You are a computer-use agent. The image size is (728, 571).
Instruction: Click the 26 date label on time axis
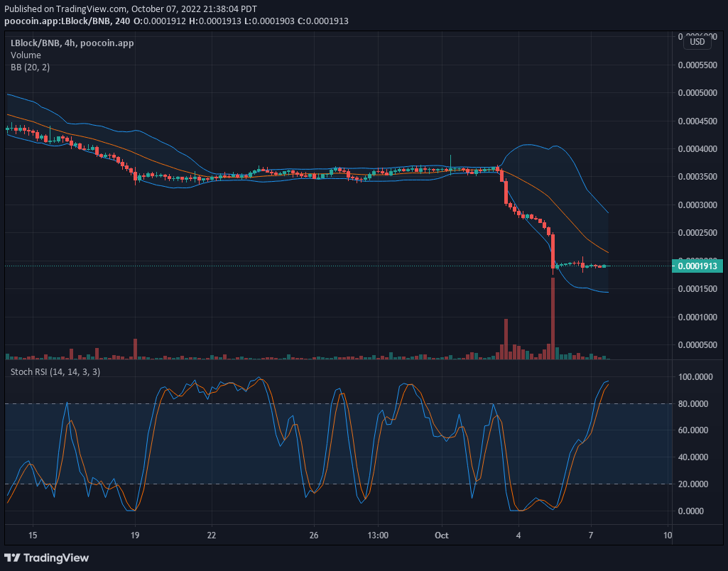pos(314,535)
